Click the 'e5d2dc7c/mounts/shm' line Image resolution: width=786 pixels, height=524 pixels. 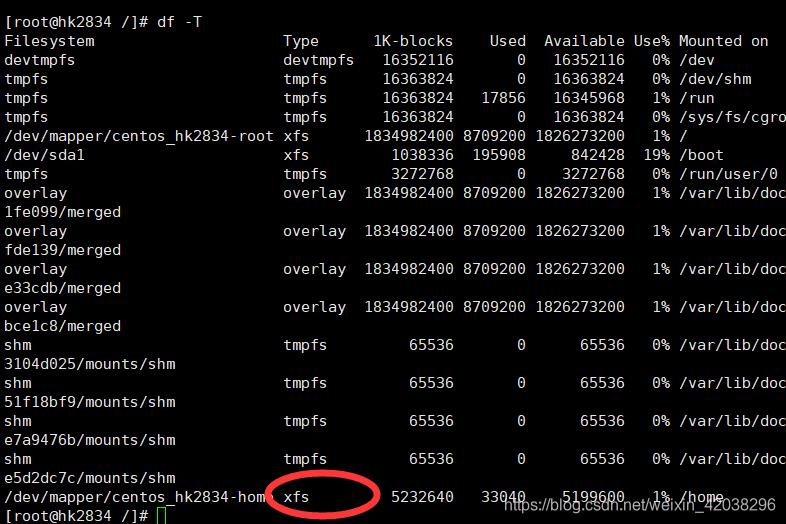pyautogui.click(x=90, y=479)
